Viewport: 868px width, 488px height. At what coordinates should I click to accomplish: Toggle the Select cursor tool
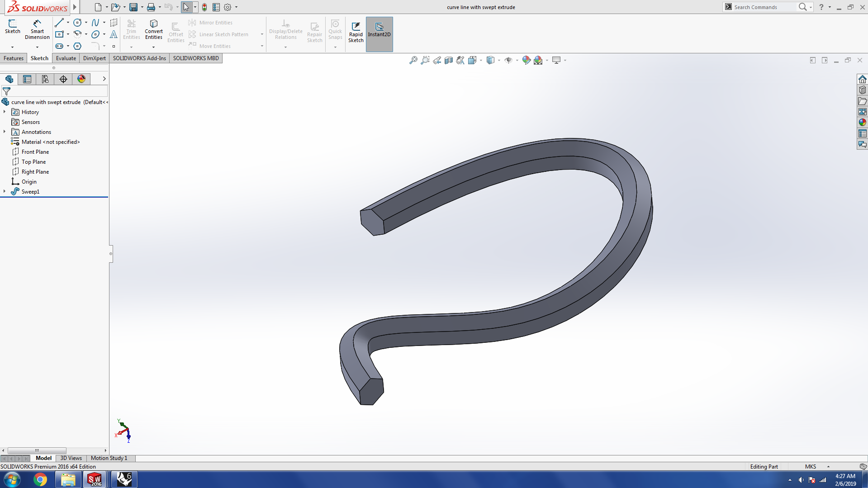[186, 7]
